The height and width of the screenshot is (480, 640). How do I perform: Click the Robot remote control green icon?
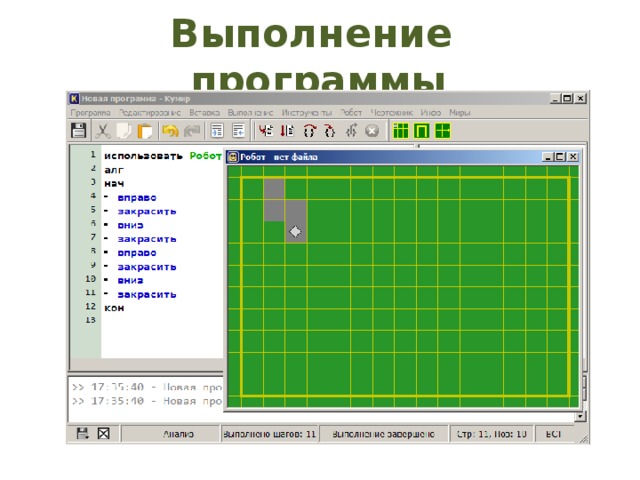(x=442, y=131)
